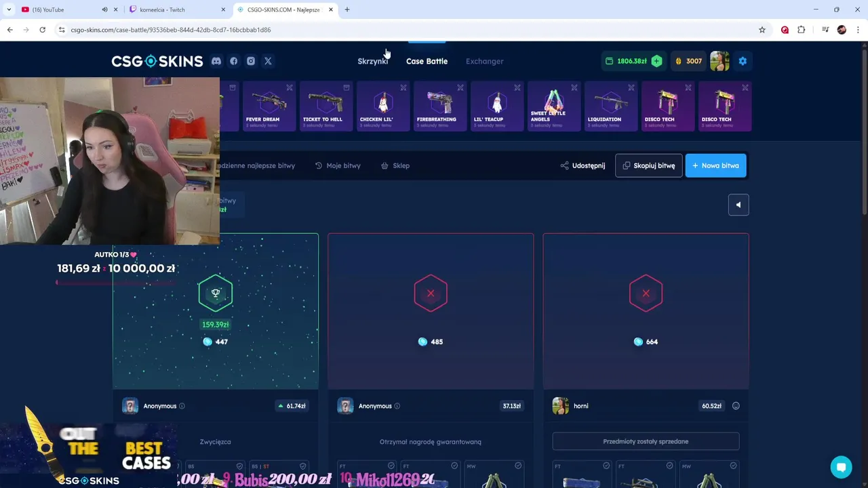Click info icon beside winning Anonymous player

point(182,406)
